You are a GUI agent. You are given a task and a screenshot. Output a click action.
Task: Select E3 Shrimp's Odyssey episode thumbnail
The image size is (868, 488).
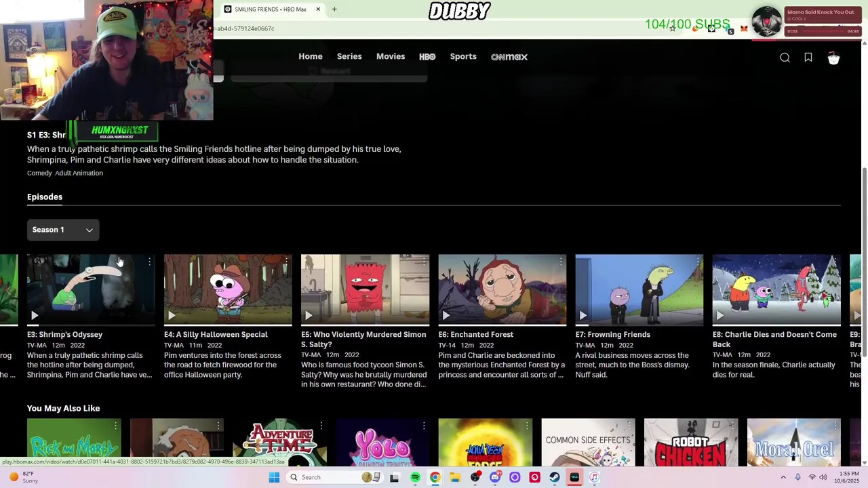[x=91, y=290]
